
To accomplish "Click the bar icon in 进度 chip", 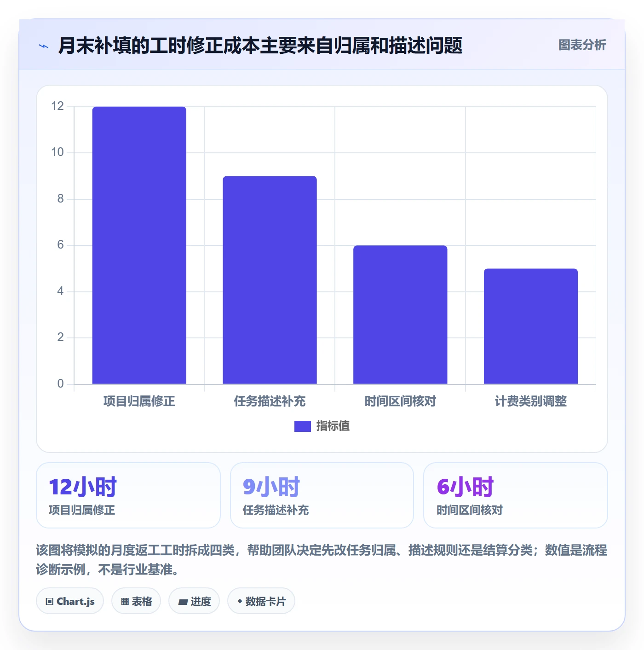I will [x=183, y=602].
